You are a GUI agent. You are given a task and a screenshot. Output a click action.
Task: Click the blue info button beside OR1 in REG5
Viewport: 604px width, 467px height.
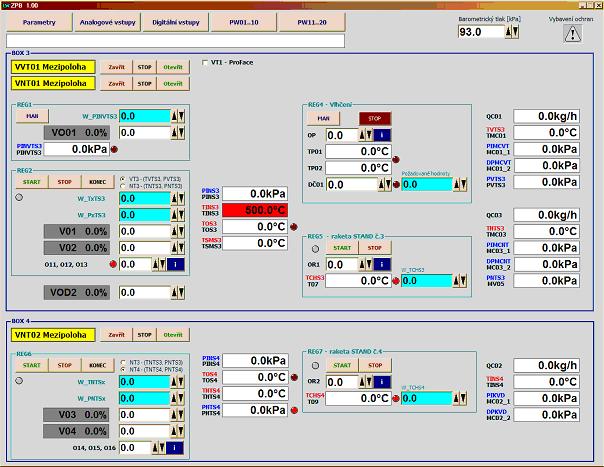coord(385,265)
